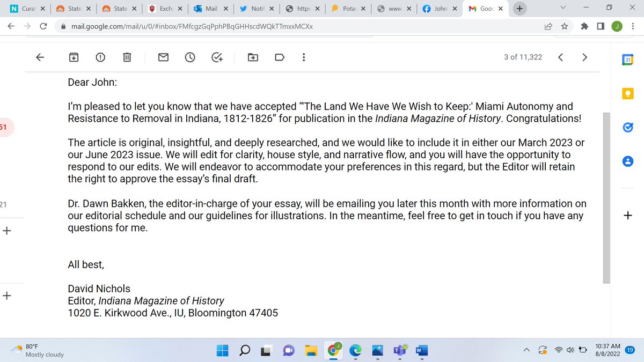
Task: Toggle the Chrome side panel
Action: pyautogui.click(x=601, y=26)
